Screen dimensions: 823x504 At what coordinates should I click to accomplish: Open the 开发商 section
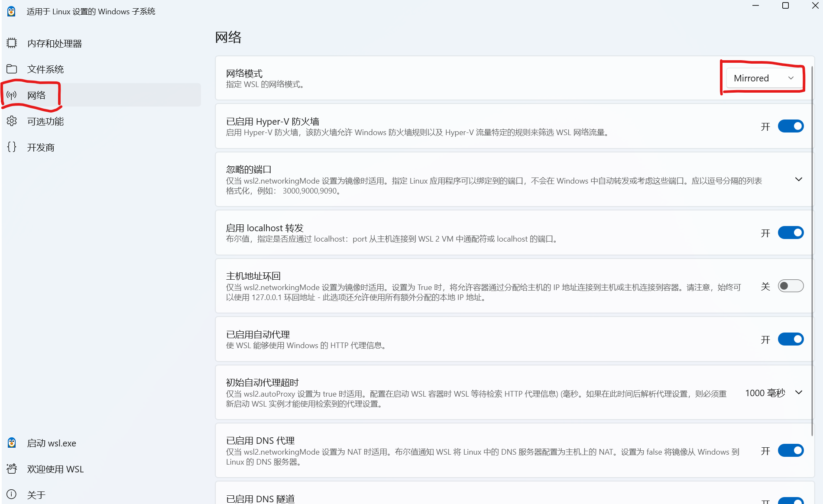coord(101,147)
